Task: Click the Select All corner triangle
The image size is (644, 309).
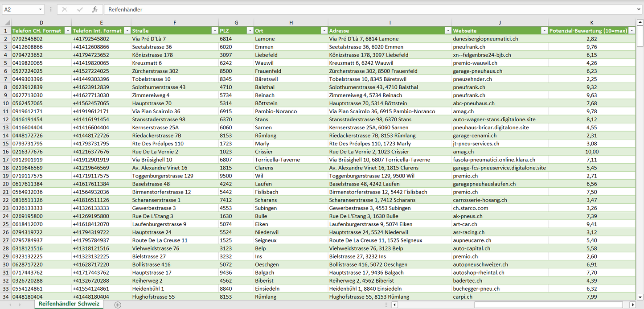Action: click(x=6, y=23)
